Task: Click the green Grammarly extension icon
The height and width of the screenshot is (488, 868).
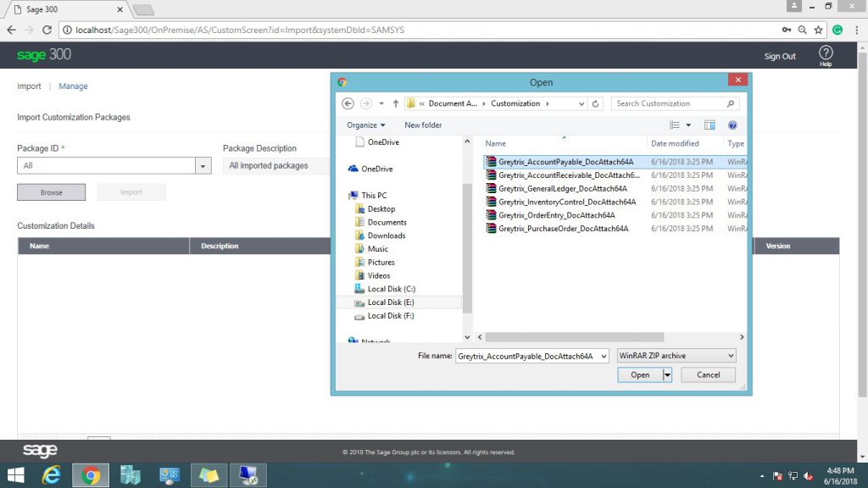Action: (x=837, y=30)
